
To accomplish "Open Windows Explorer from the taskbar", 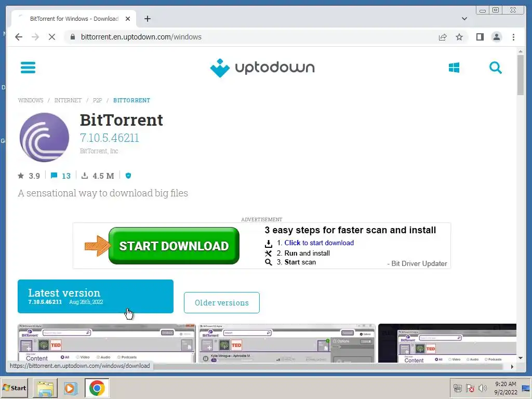I will [x=45, y=388].
